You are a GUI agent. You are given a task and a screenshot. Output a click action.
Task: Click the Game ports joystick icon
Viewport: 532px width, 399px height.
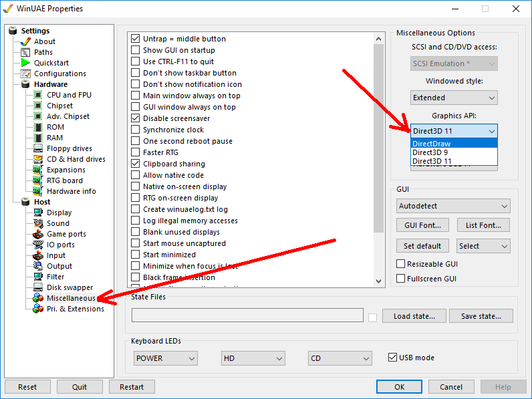coord(38,234)
